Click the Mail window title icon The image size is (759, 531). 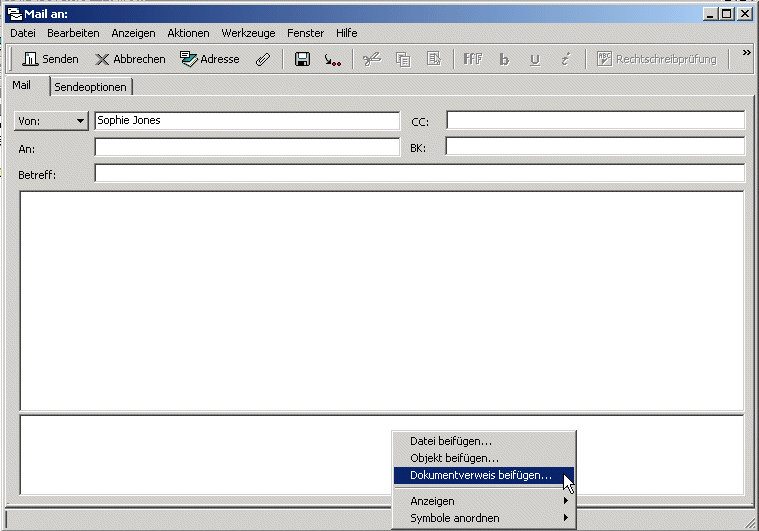click(x=15, y=14)
